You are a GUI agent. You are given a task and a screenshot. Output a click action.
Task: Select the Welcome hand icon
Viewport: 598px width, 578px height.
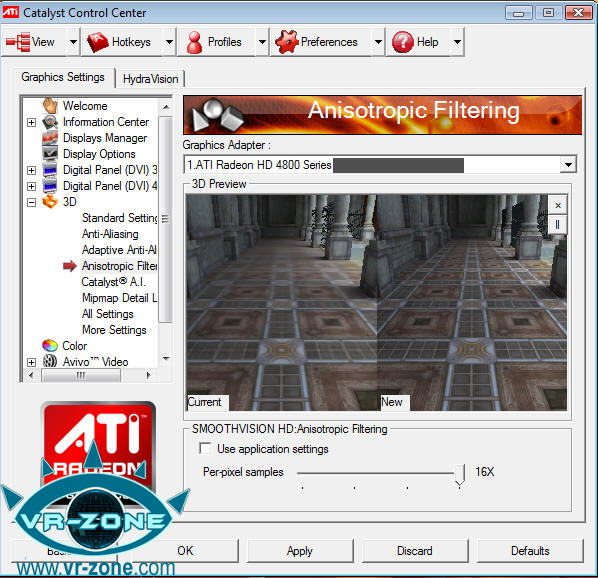(x=50, y=106)
